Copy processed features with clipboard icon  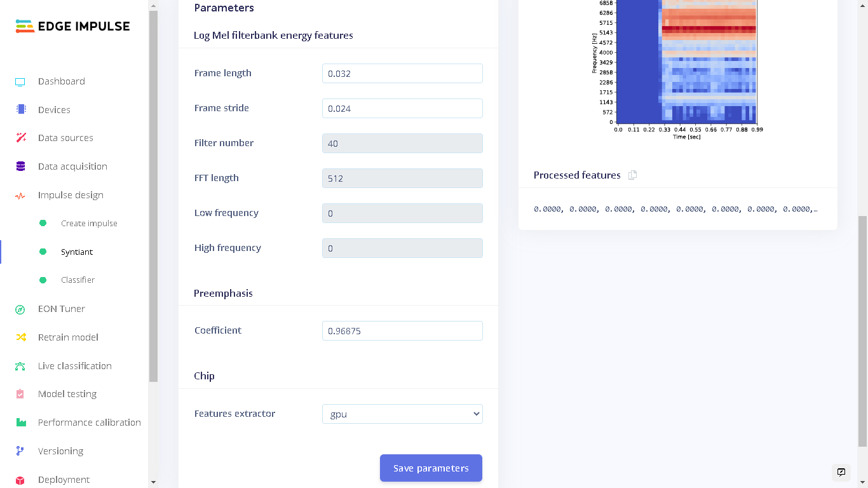point(632,175)
